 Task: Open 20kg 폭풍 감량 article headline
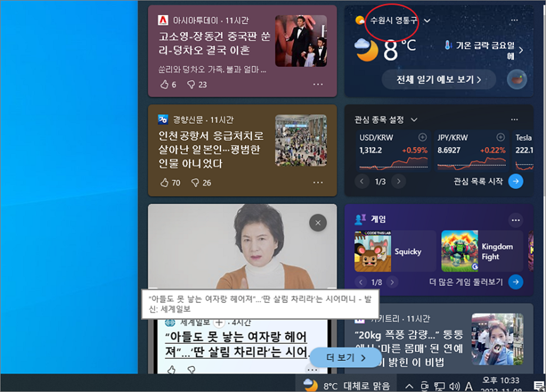click(409, 348)
